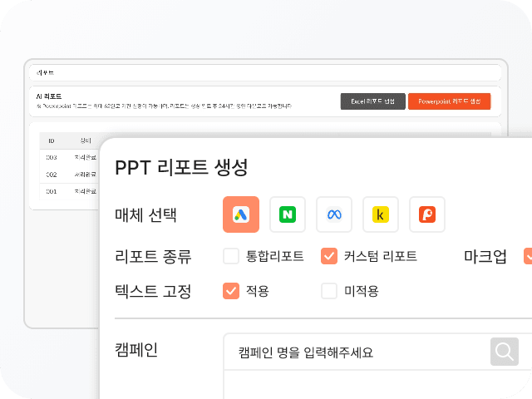Screen dimensions: 532x399
Task: Click the 캠페인 label
Action: click(x=136, y=349)
